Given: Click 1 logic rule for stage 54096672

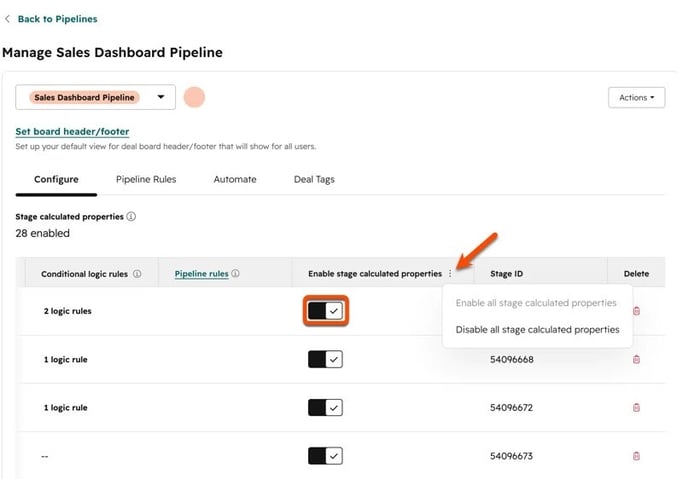Looking at the screenshot, I should (65, 407).
